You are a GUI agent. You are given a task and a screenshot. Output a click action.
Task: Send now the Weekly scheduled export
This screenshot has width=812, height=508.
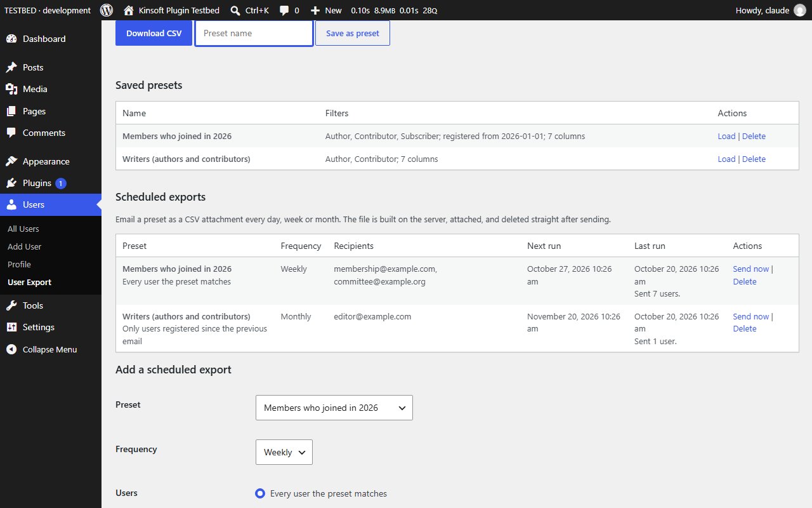[750, 269]
